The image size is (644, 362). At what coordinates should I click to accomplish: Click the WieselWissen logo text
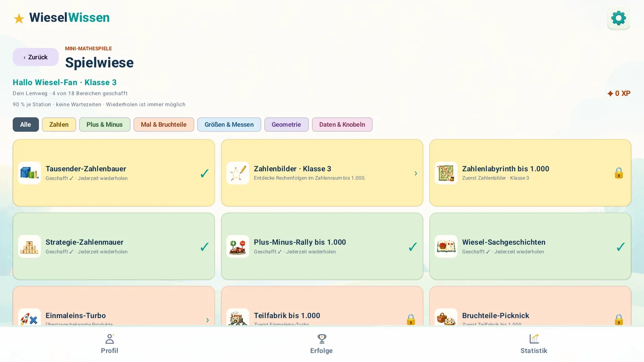click(69, 17)
